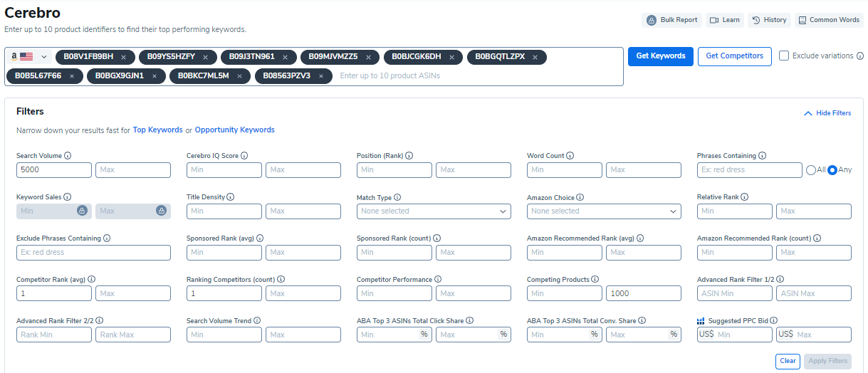The height and width of the screenshot is (373, 868).
Task: Focus Competitor Rank (avg) Min field
Action: [54, 293]
